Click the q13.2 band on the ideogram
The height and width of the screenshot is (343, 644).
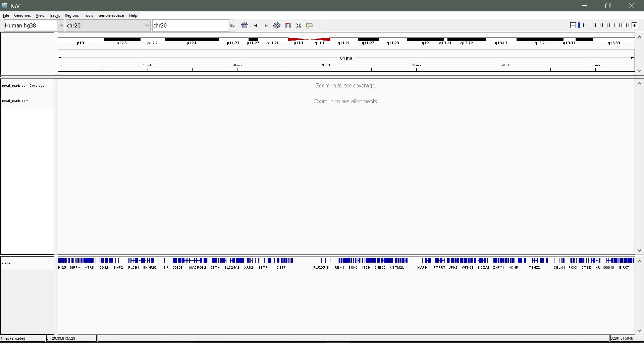tap(539, 40)
